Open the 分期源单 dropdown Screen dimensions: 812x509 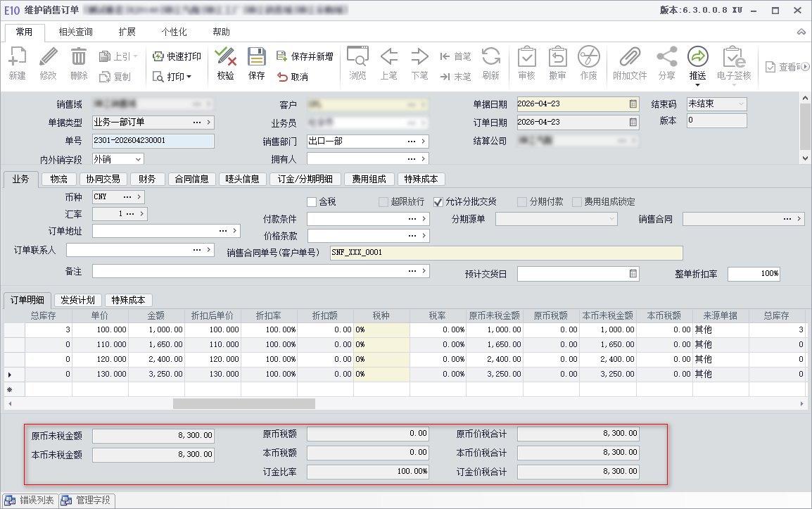[612, 219]
